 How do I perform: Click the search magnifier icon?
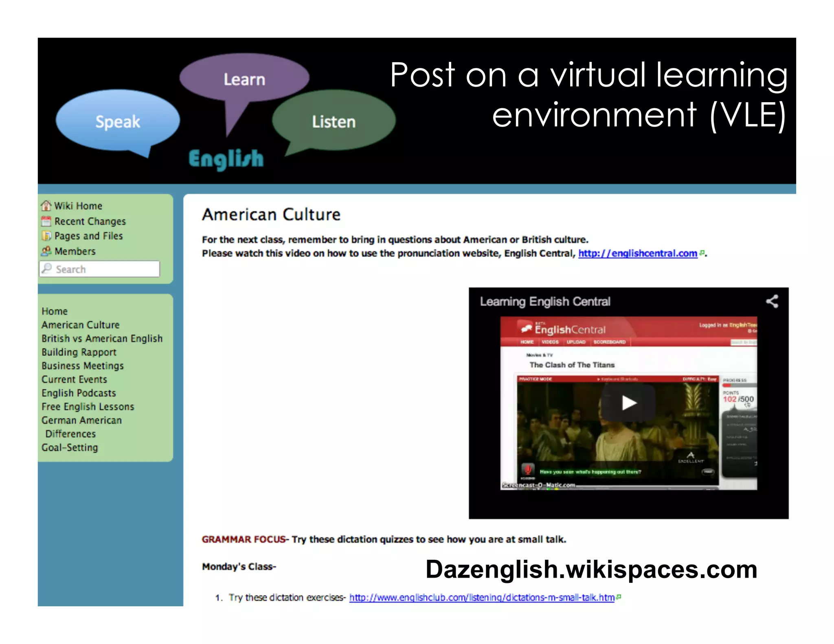point(47,268)
